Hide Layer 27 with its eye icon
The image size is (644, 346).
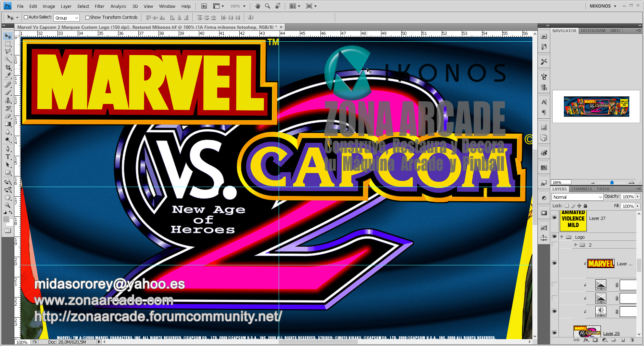pyautogui.click(x=554, y=218)
